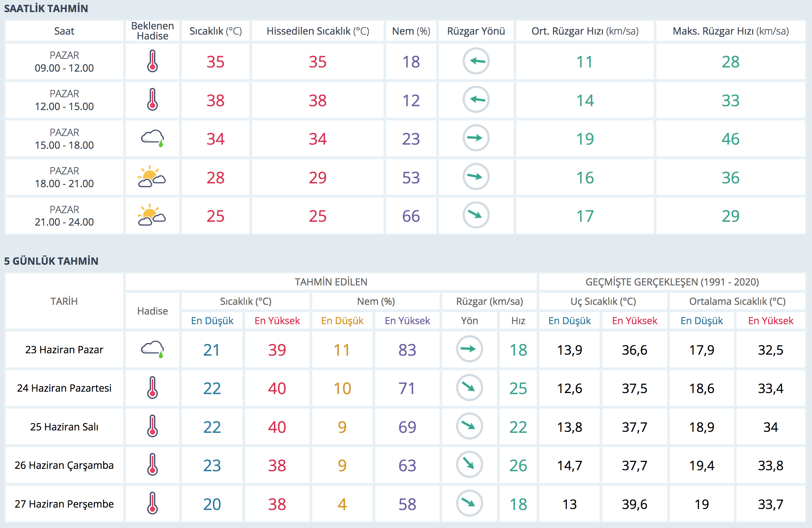Click the 5 GÜNLÜK TAHMİN section title

tap(51, 261)
